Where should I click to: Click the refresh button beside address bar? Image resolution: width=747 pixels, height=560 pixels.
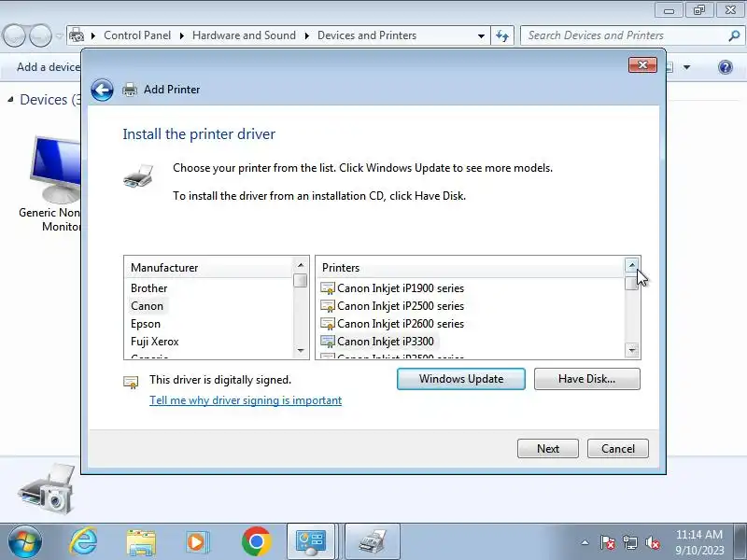[x=502, y=35]
